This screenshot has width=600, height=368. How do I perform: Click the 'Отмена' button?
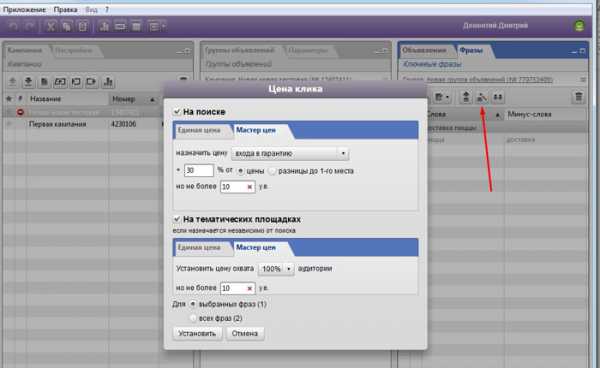tap(245, 334)
